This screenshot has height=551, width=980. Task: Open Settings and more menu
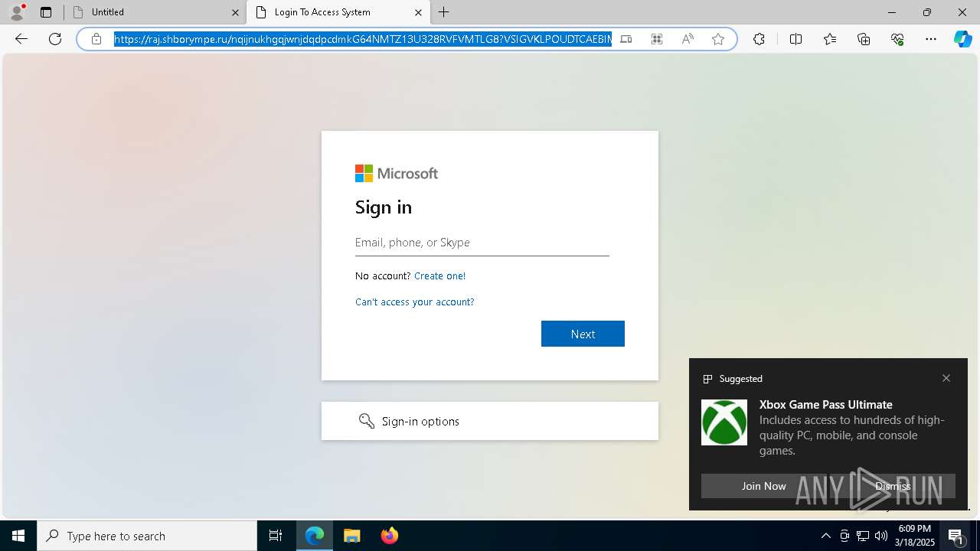tap(931, 39)
